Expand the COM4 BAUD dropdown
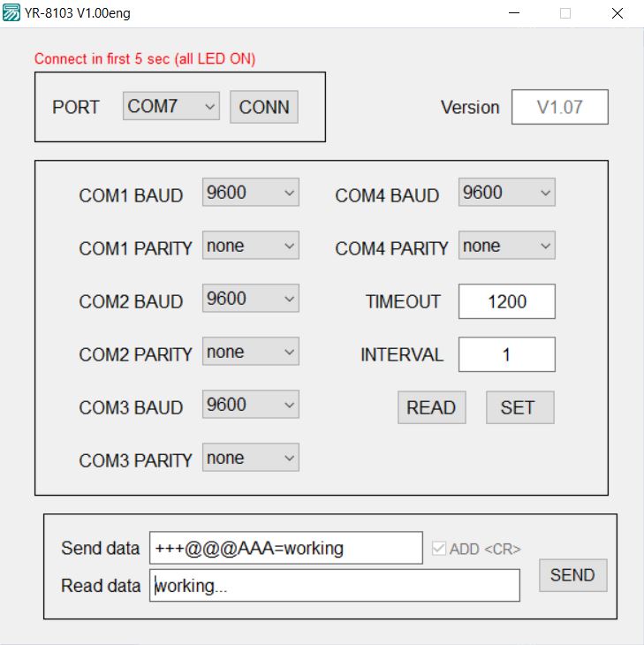Screen dimensions: 644x645 506,193
